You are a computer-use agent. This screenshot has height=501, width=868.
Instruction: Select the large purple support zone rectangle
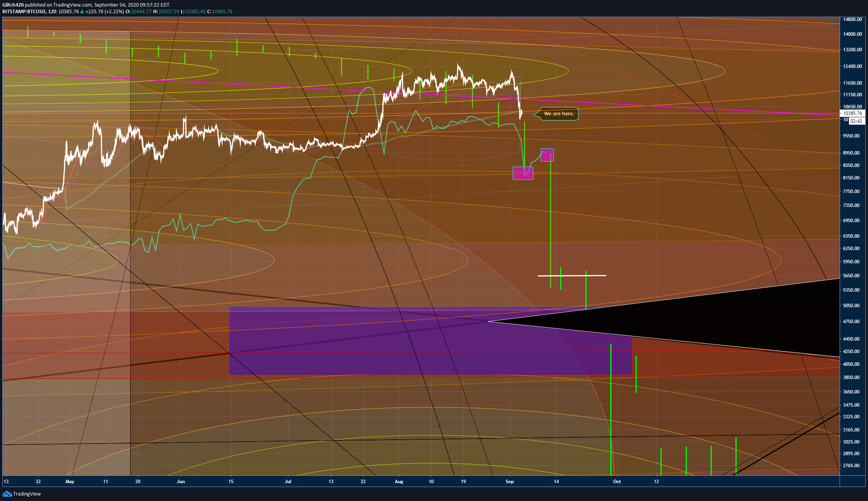pos(430,341)
